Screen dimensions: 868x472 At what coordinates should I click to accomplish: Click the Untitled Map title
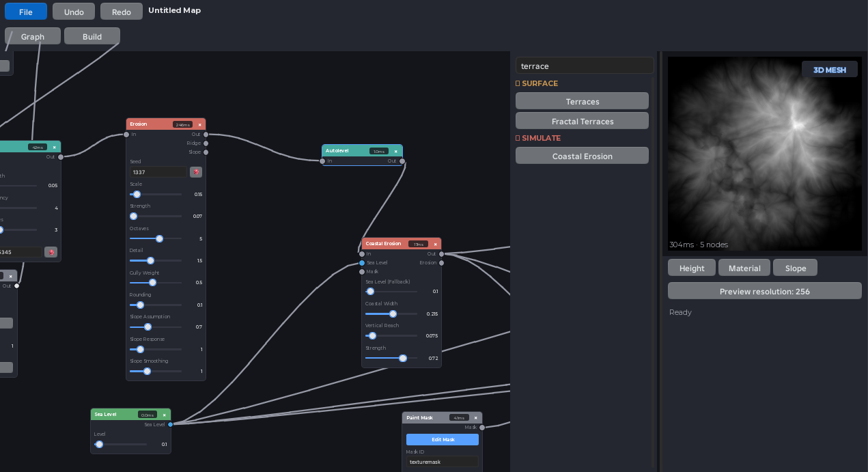(174, 11)
